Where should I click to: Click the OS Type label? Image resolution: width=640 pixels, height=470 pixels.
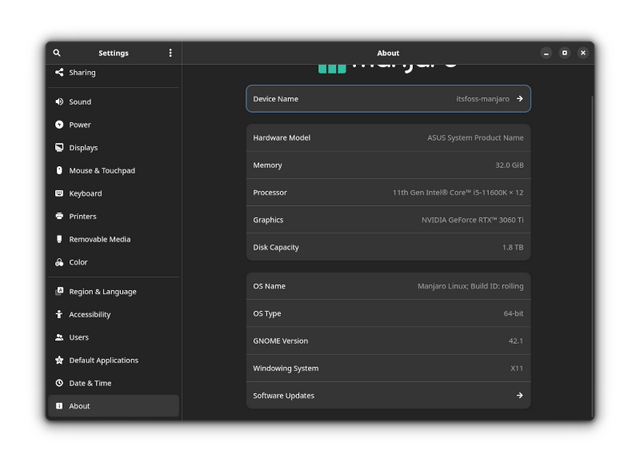[267, 313]
